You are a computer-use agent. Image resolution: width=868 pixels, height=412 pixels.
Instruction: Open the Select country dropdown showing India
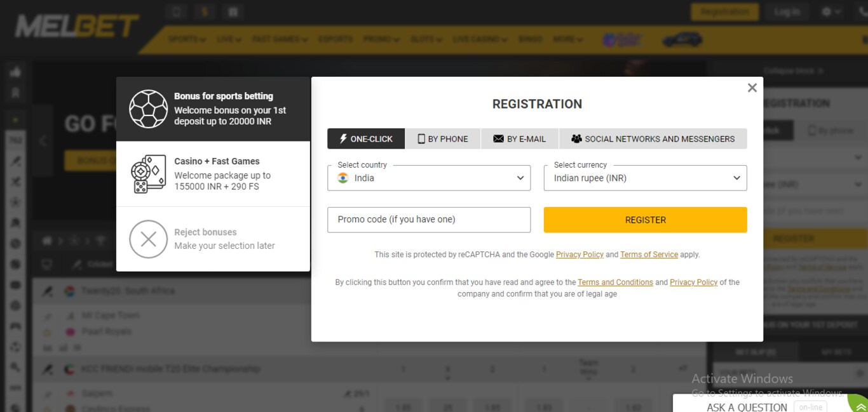pos(429,178)
